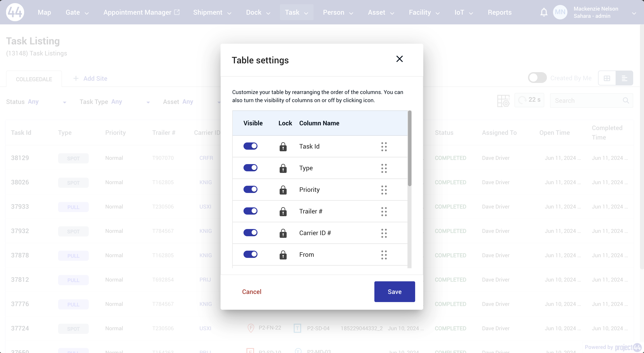644x353 pixels.
Task: Switch to grid view icon
Action: click(607, 78)
